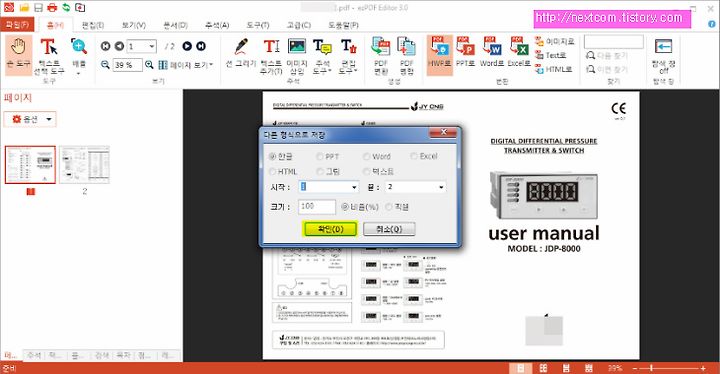Select the Excel format radio button
The image size is (720, 374).
tap(414, 156)
